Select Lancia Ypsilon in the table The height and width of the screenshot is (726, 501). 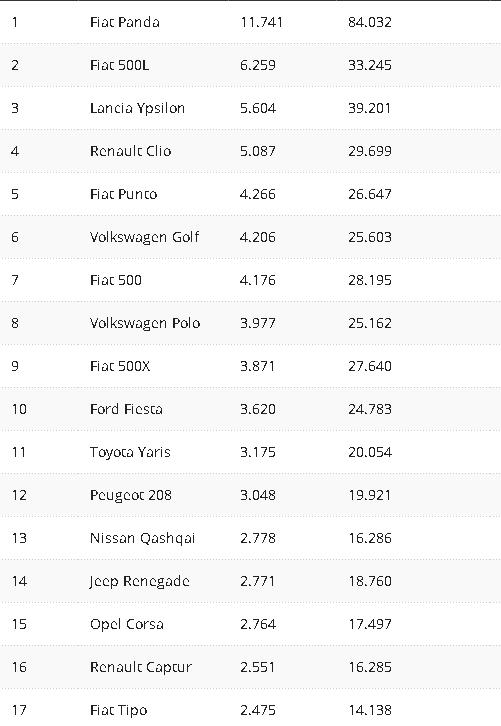coord(137,108)
